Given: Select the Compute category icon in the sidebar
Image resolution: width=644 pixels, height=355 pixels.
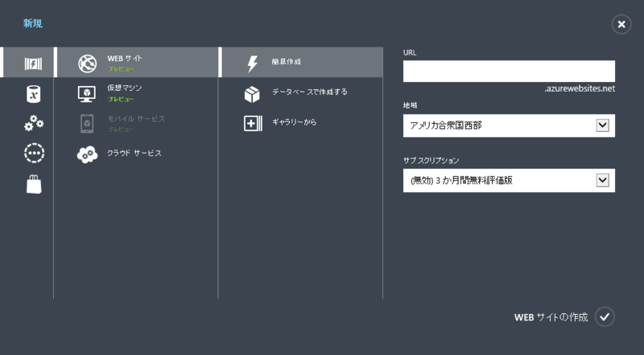Looking at the screenshot, I should point(33,64).
